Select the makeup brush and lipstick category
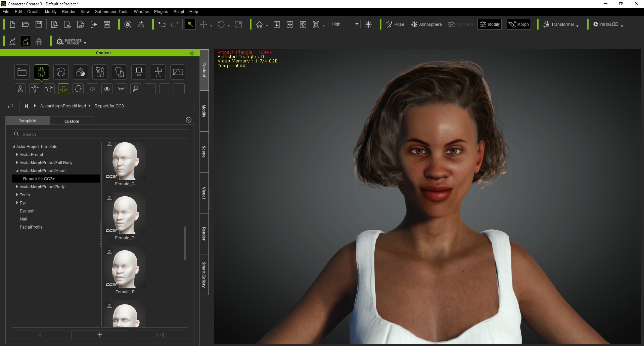Screen dimensions: 644x346 click(x=100, y=72)
